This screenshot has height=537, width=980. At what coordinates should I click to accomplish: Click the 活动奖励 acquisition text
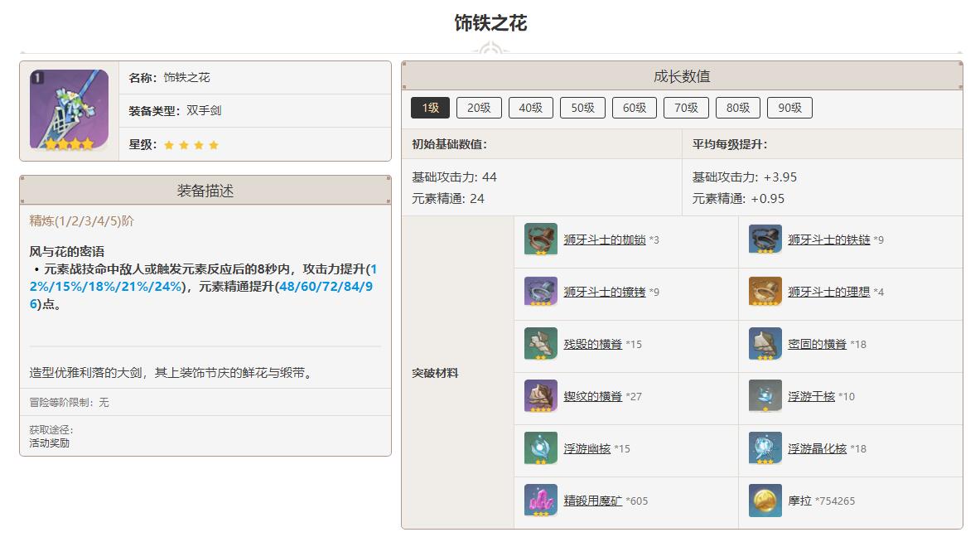[50, 443]
